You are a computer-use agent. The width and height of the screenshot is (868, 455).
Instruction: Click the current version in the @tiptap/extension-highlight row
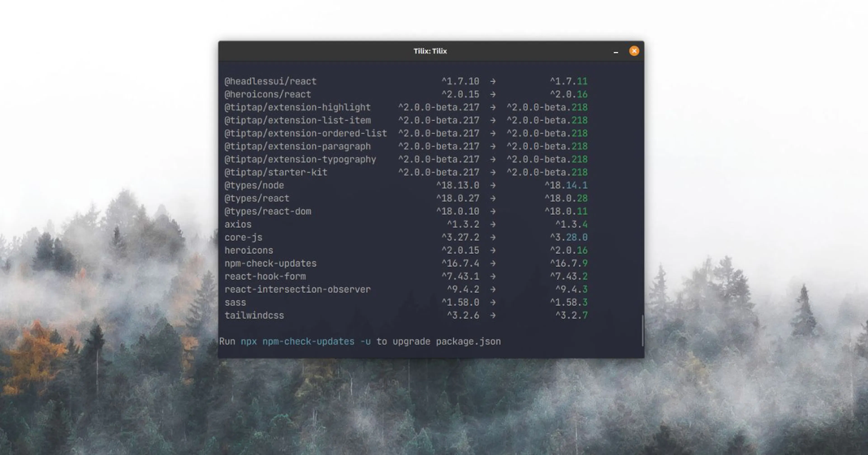(439, 108)
